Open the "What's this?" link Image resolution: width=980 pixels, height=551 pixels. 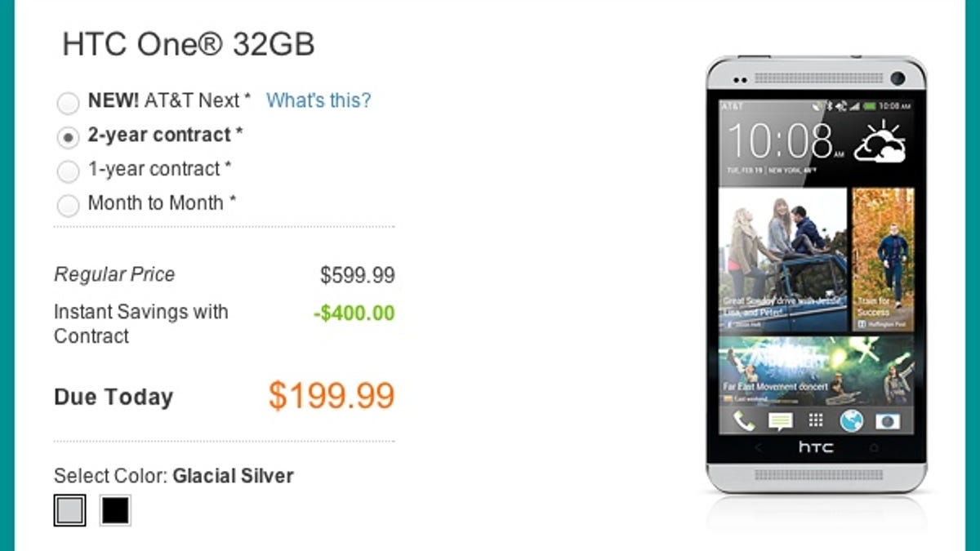pos(318,100)
